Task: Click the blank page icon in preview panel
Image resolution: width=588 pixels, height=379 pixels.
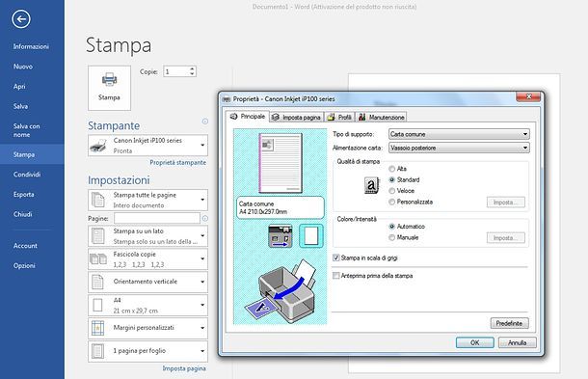Action: coord(311,236)
